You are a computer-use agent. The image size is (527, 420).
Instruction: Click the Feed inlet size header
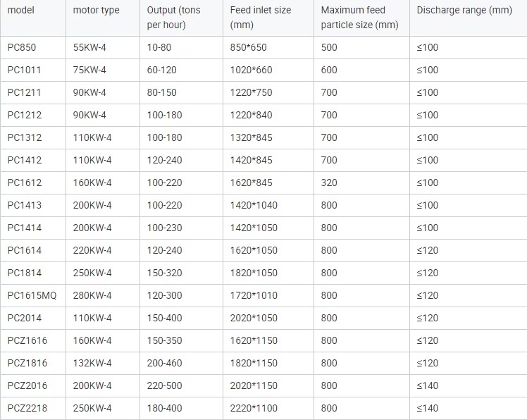pos(261,18)
